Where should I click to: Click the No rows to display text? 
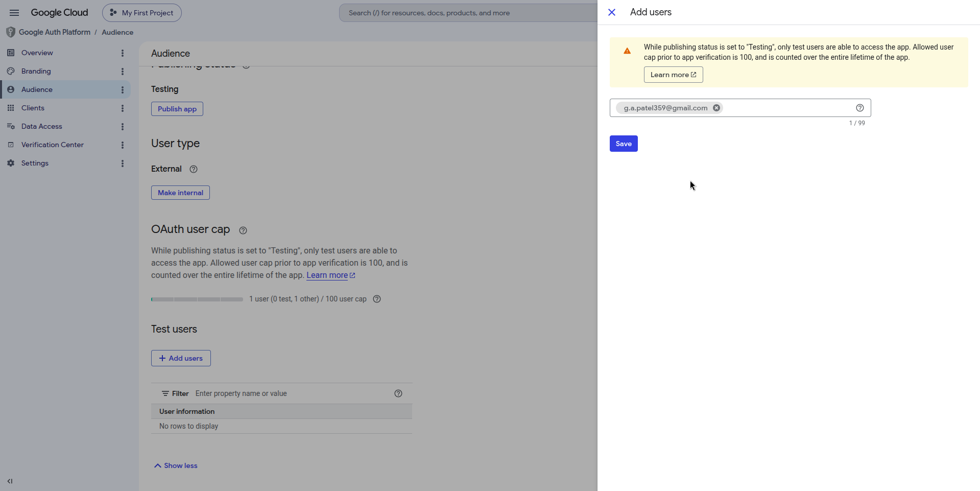pyautogui.click(x=188, y=426)
